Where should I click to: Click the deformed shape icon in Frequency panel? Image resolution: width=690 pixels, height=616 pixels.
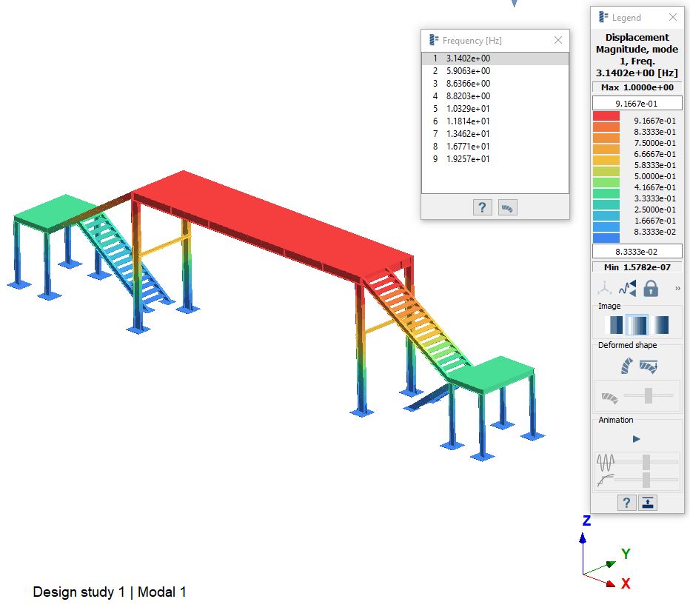508,207
